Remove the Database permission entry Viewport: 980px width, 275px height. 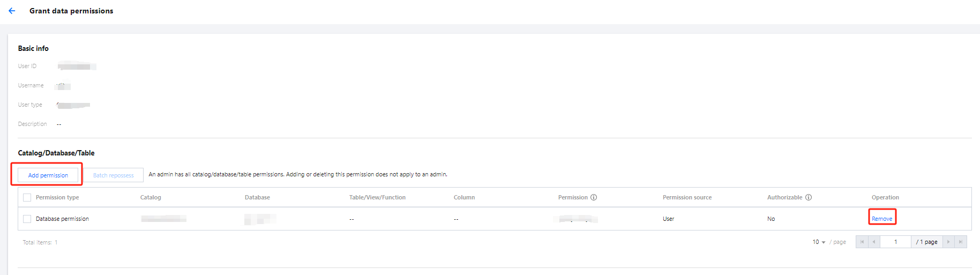click(x=882, y=219)
